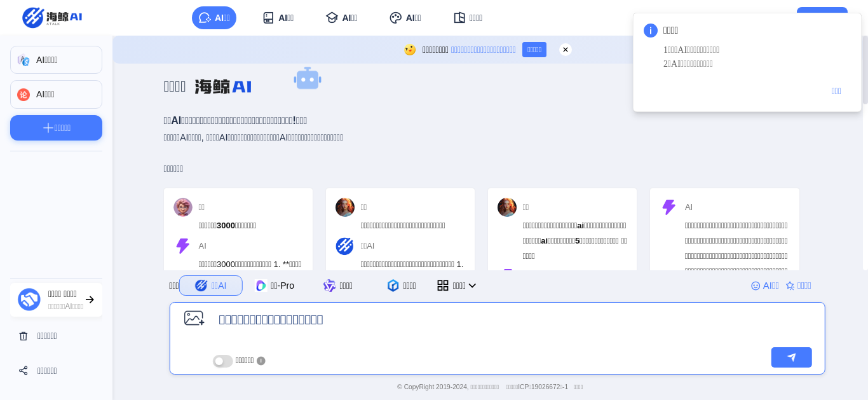This screenshot has height=400, width=868.
Task: Open the first example card mentioning 3000
Action: (238, 229)
